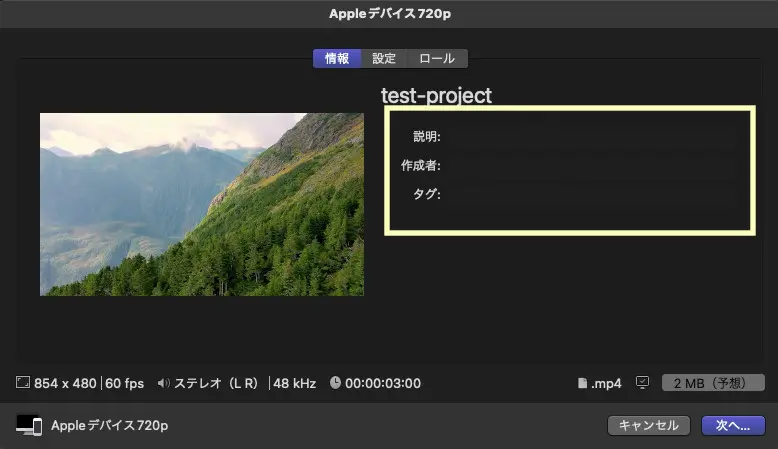Click the 00:00:03:00 duration readout
Image resolution: width=778 pixels, height=449 pixels.
(x=383, y=383)
